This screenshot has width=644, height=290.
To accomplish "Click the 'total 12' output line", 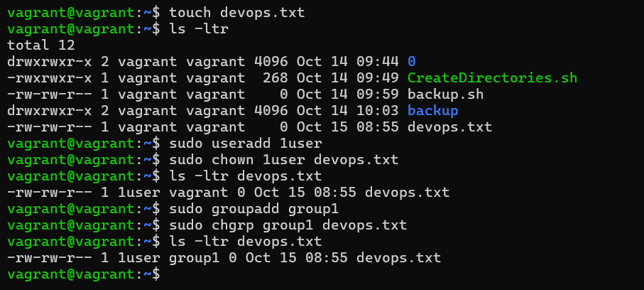I will (41, 45).
